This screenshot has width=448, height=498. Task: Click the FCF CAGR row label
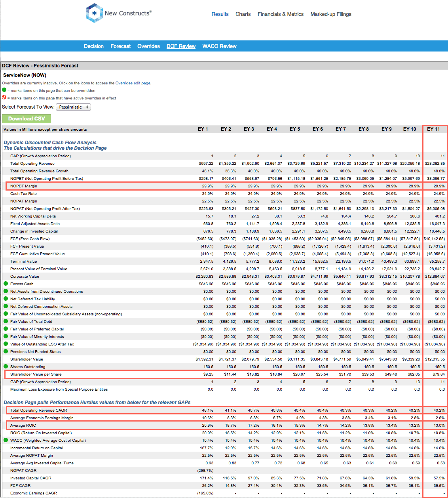(20, 485)
